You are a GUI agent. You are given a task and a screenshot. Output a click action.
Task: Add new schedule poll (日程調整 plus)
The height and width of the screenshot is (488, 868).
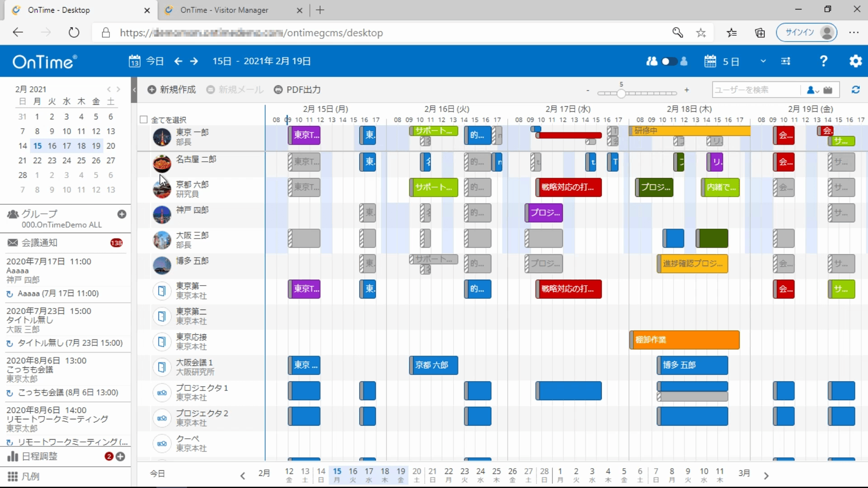click(120, 456)
